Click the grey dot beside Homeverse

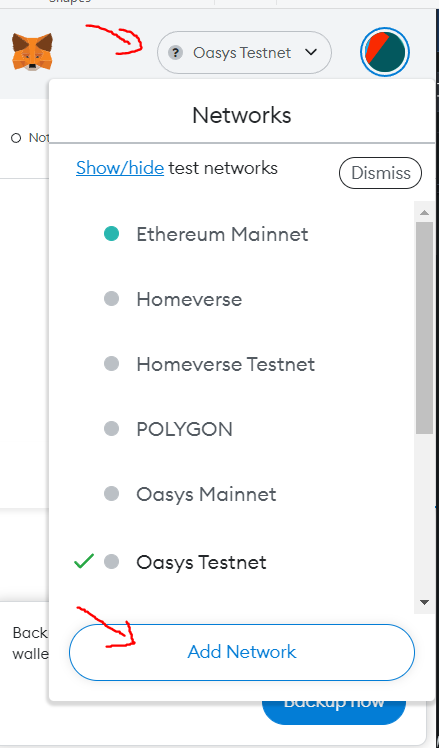point(111,299)
